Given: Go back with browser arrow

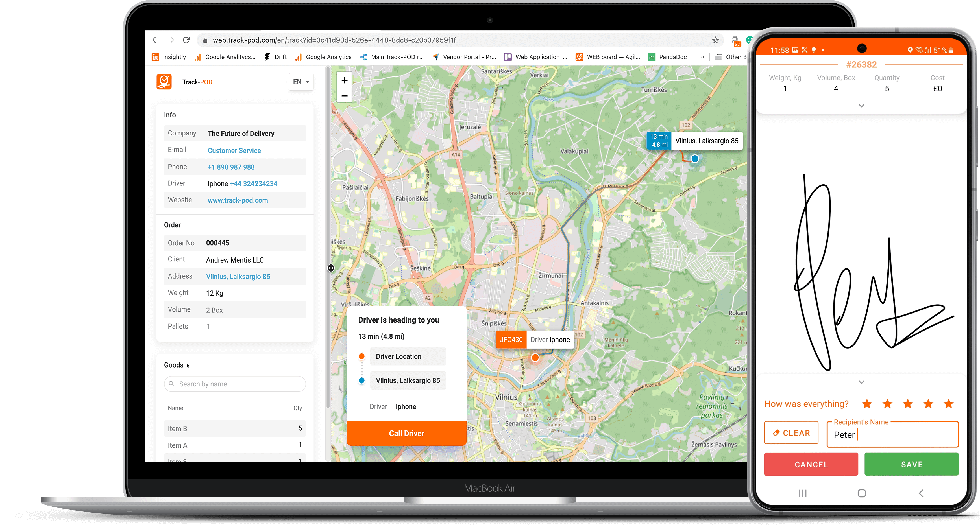Looking at the screenshot, I should click(155, 40).
